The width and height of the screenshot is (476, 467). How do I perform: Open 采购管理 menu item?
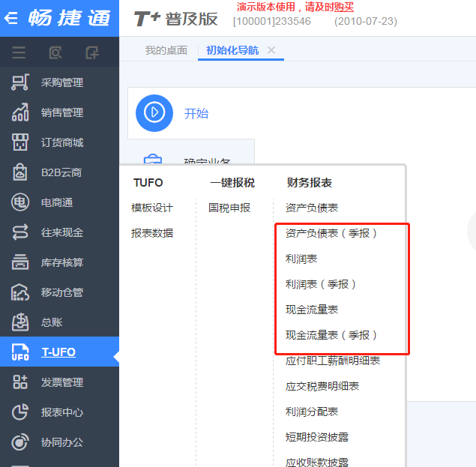[x=62, y=82]
